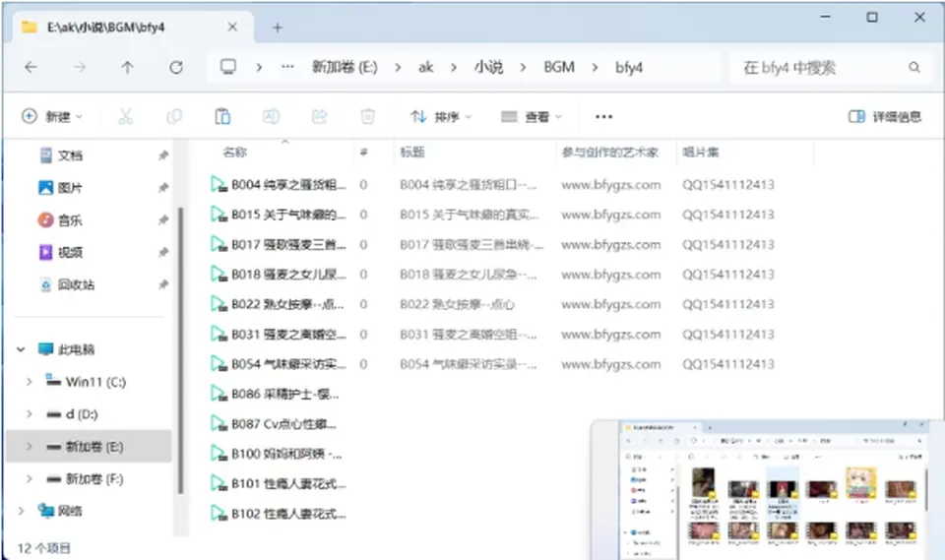
Task: Toggle the 详细信息 details pane
Action: [885, 116]
